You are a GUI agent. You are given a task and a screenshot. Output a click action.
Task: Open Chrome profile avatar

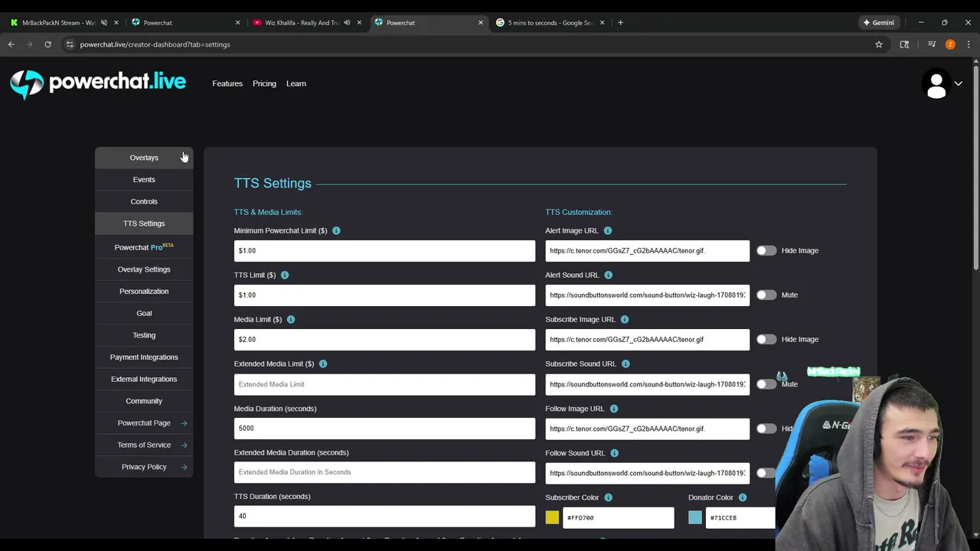pyautogui.click(x=950, y=44)
